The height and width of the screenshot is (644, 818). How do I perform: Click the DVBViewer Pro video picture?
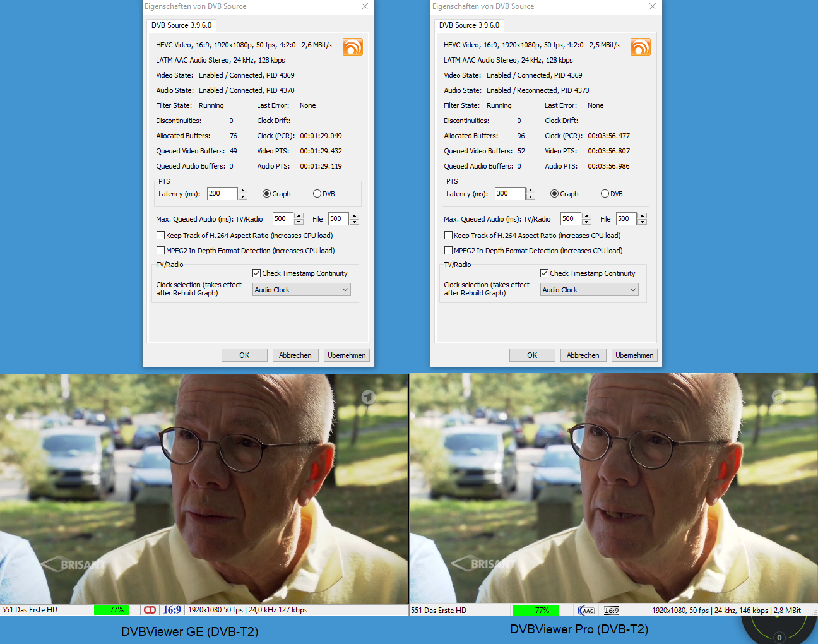click(614, 489)
